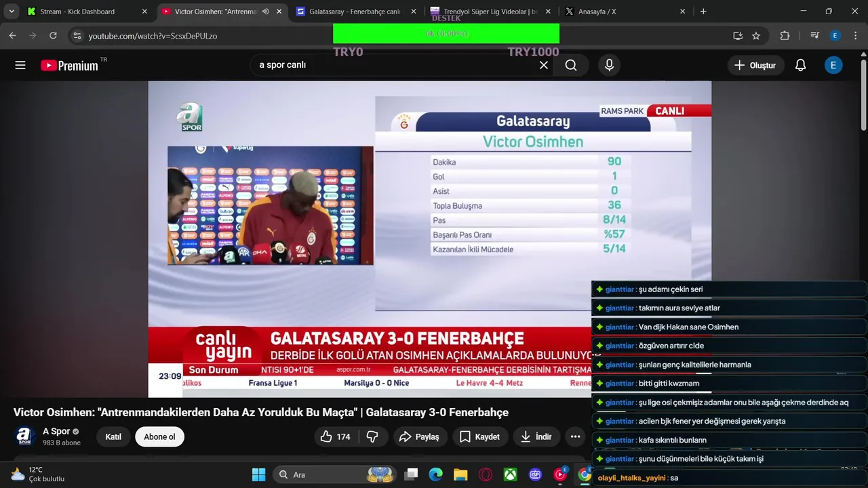Screen dimensions: 868x488
Task: Open the YouTube account avatar menu
Action: (833, 65)
